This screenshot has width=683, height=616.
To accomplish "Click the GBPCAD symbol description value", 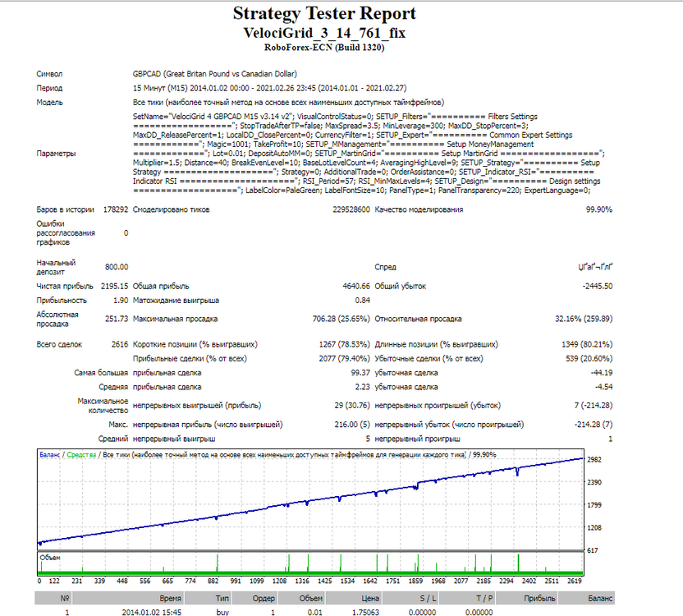I will [x=215, y=74].
